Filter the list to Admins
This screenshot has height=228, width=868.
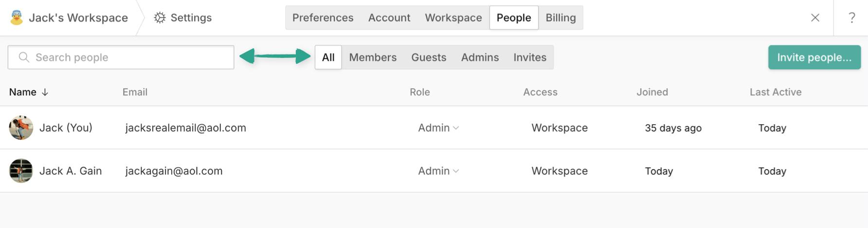480,57
